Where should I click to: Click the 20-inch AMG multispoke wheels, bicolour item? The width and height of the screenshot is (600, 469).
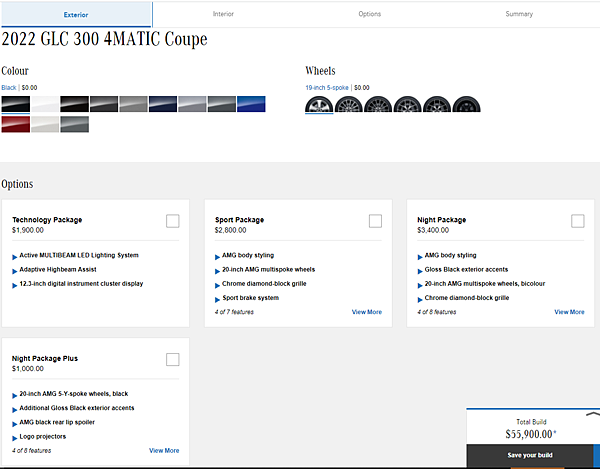point(485,283)
